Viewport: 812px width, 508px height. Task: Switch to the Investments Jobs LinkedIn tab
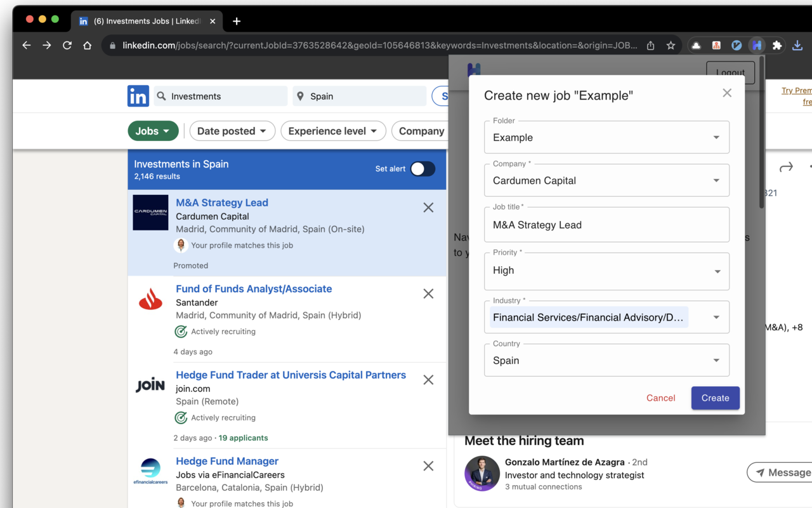[145, 21]
